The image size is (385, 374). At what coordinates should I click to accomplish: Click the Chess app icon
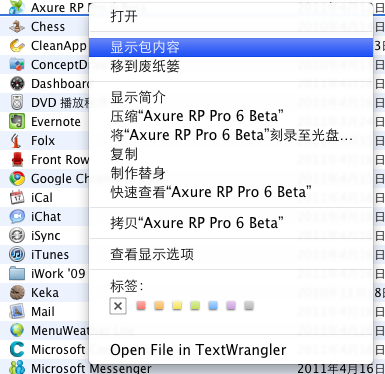pos(17,27)
